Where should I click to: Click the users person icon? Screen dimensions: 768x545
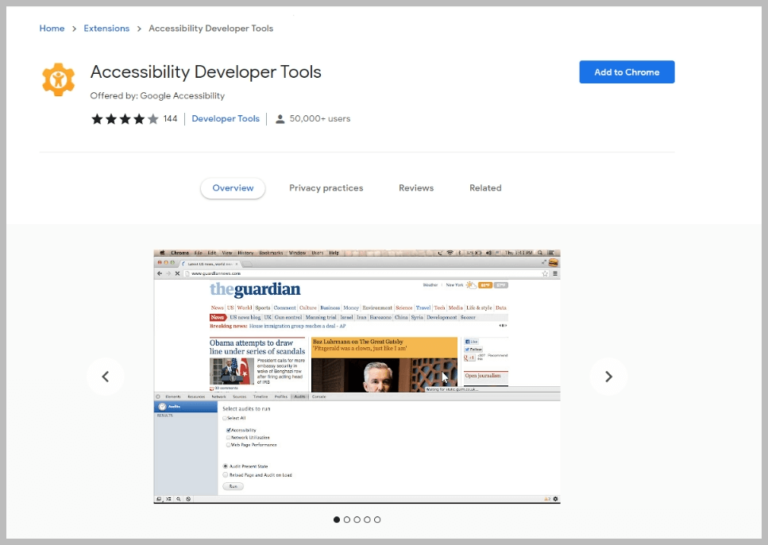coord(280,119)
